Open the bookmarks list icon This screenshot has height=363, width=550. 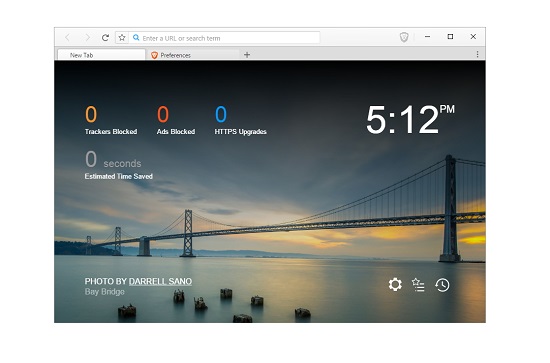[418, 285]
